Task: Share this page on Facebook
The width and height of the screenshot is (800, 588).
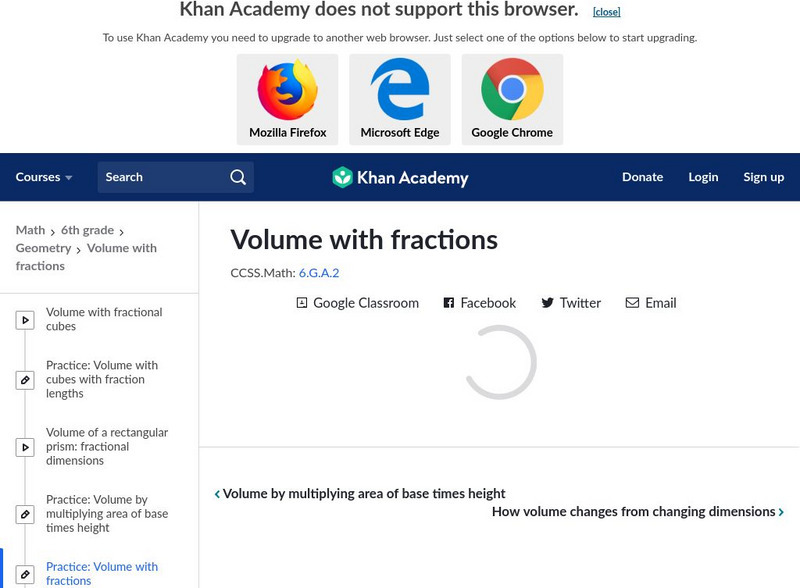Action: coord(480,303)
